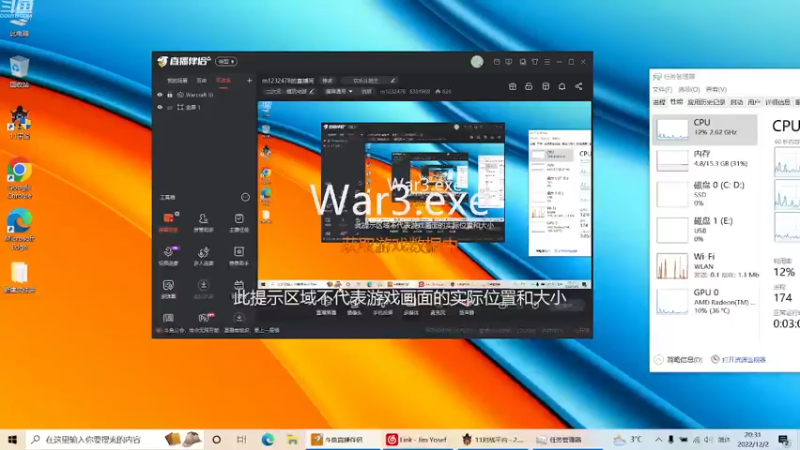Show hidden system tray icons

click(658, 439)
